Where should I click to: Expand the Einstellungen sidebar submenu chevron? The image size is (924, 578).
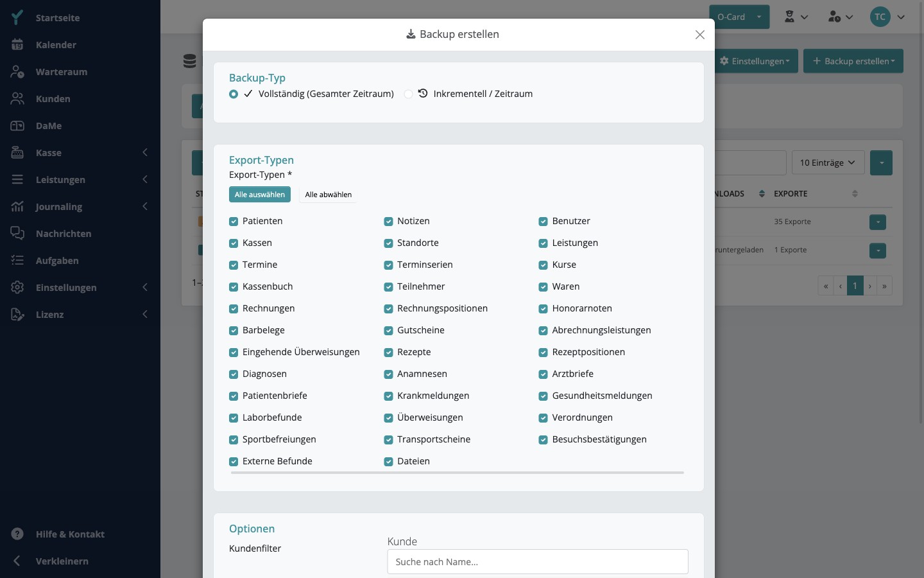pyautogui.click(x=145, y=287)
